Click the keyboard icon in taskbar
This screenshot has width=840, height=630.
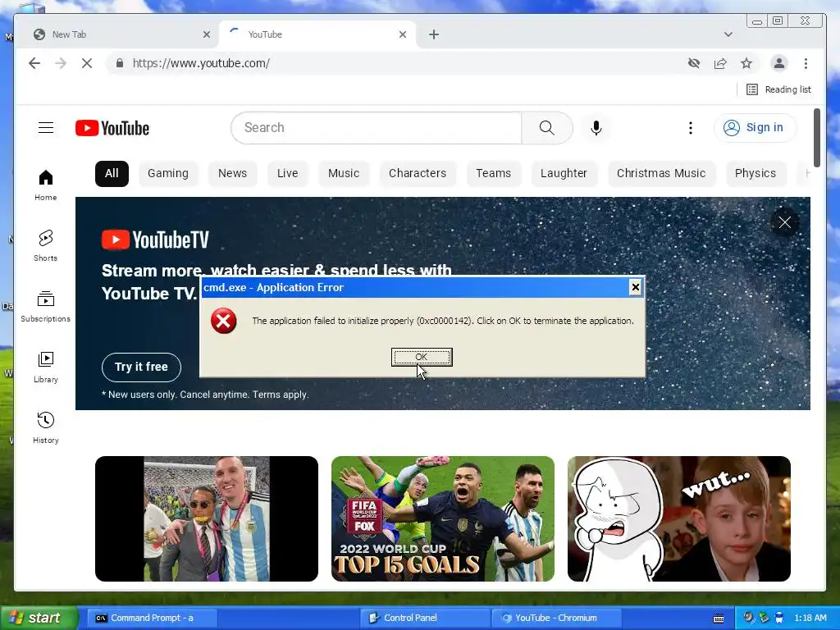[x=719, y=619]
